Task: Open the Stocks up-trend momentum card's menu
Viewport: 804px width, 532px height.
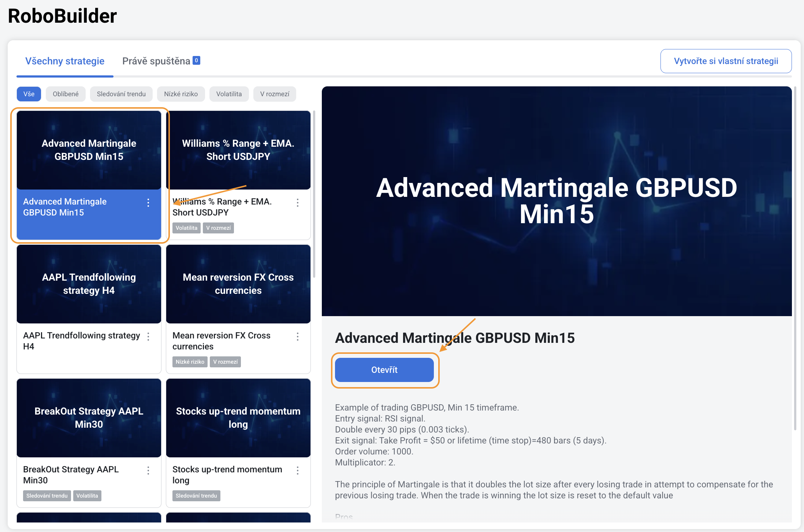Action: click(298, 471)
